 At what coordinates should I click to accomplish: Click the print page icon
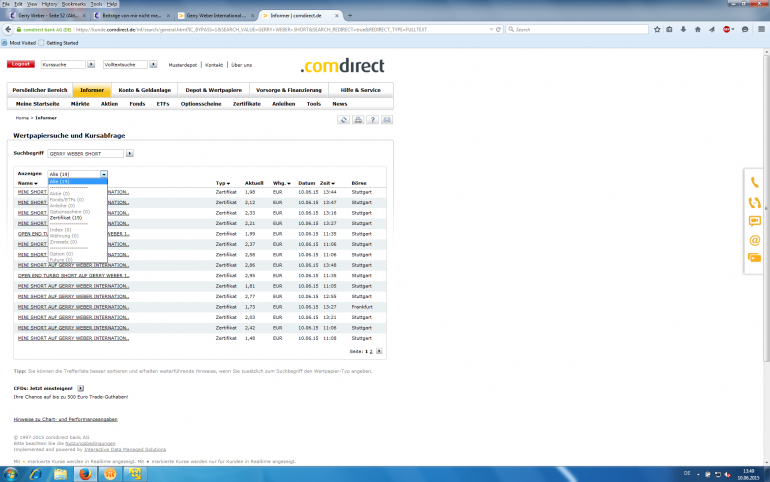(358, 120)
